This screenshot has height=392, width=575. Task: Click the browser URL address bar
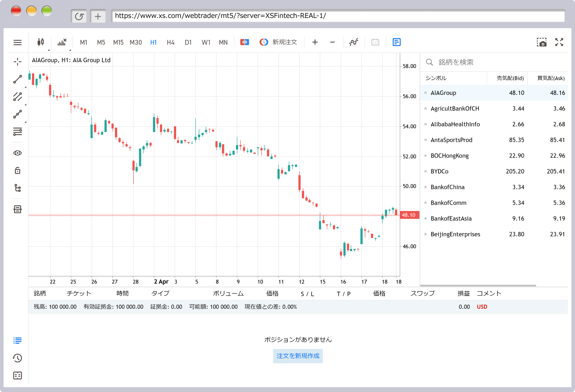338,16
